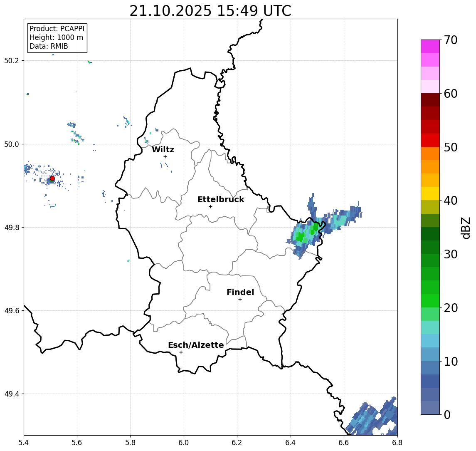Click the 'Data: RMIB' text
Screen dimensions: 476x451
[x=49, y=46]
